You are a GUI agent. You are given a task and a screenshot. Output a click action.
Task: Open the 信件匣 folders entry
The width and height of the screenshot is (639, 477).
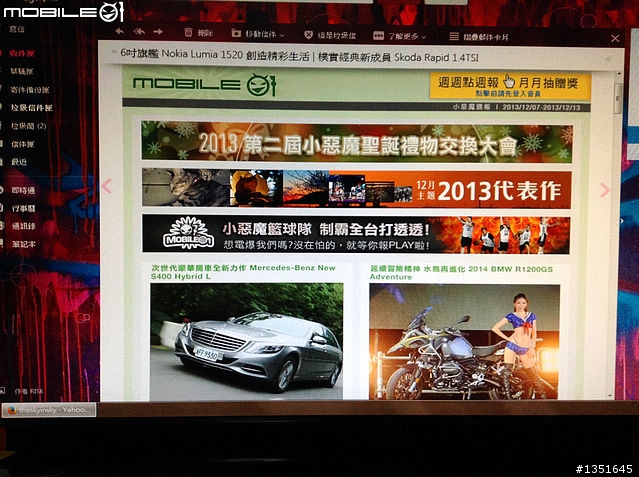(23, 144)
